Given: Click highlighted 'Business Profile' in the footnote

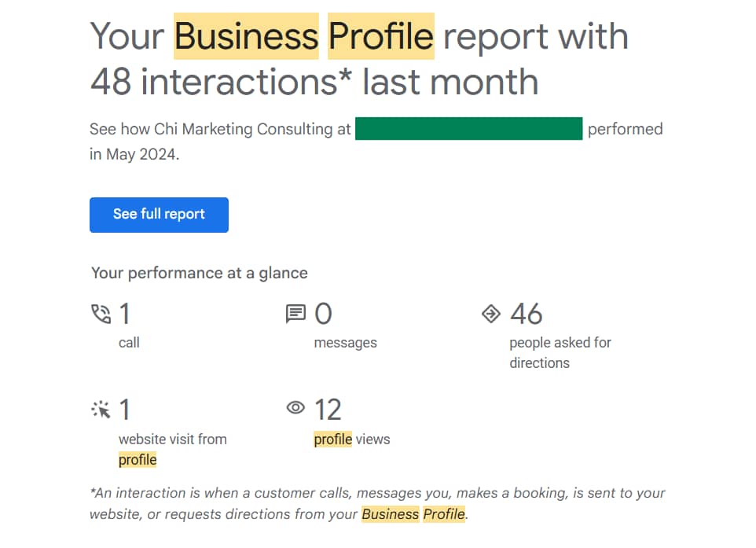Looking at the screenshot, I should click(413, 514).
